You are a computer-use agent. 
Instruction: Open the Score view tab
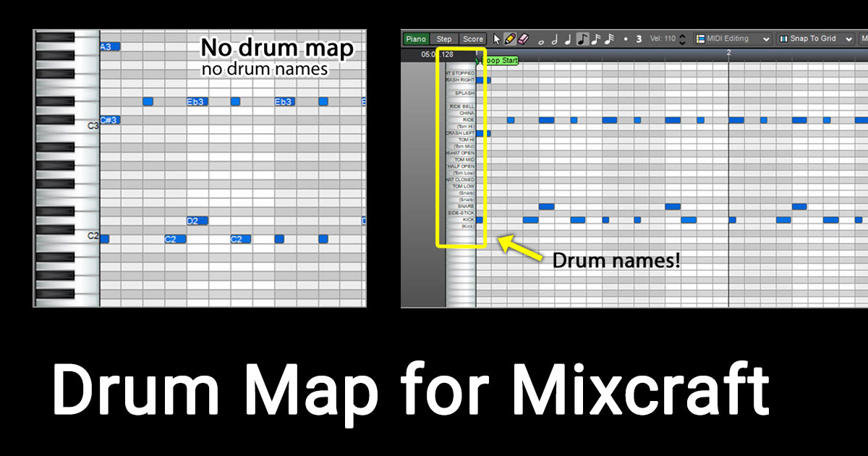pos(473,38)
